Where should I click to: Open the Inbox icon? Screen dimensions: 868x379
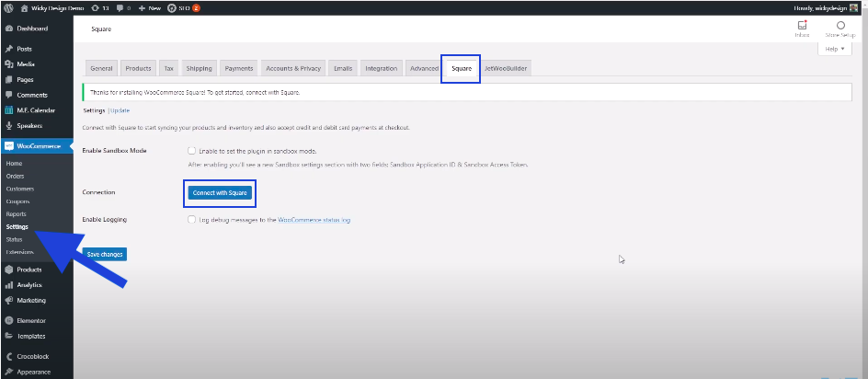[802, 27]
